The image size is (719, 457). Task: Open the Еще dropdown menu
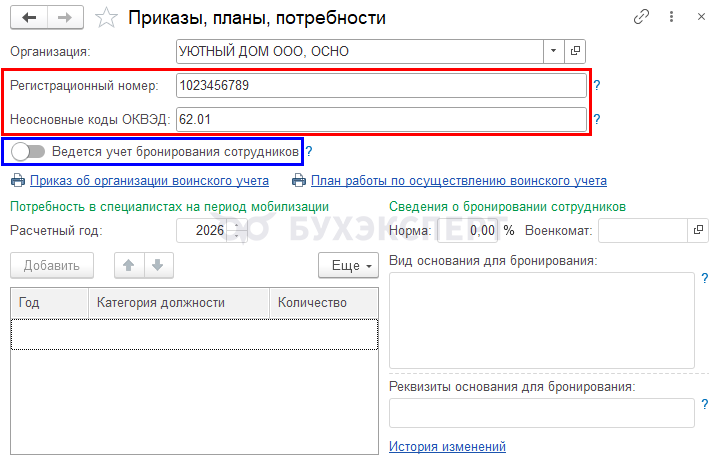point(348,265)
